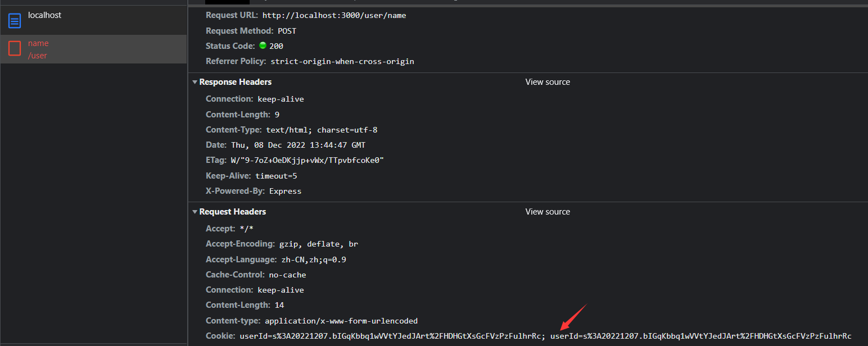Click the ETag header value
This screenshot has height=346, width=868.
pos(307,161)
